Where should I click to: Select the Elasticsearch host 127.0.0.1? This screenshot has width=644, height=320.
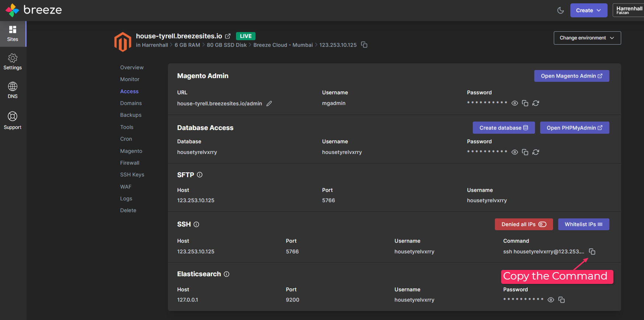[187, 300]
